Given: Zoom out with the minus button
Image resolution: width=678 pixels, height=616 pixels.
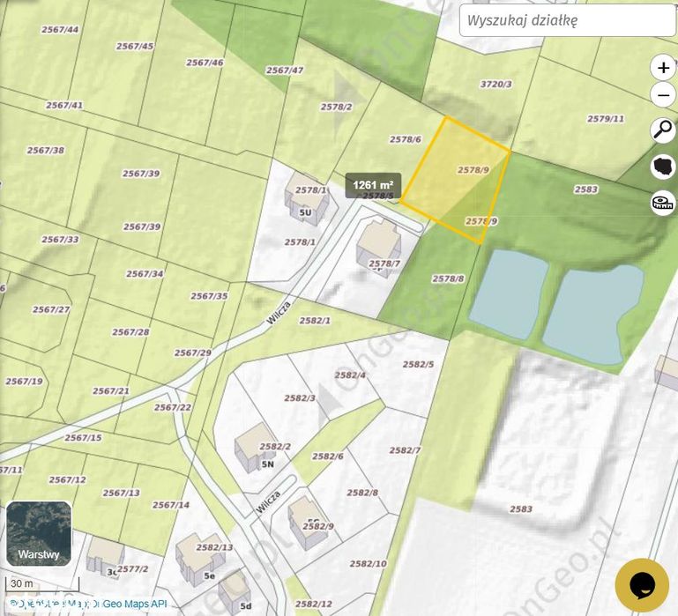Looking at the screenshot, I should [x=663, y=95].
